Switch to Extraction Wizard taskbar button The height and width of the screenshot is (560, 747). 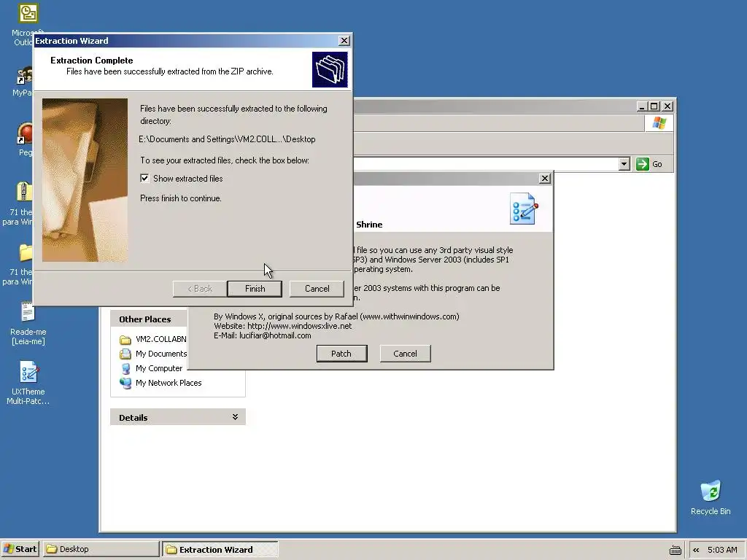[x=220, y=549]
